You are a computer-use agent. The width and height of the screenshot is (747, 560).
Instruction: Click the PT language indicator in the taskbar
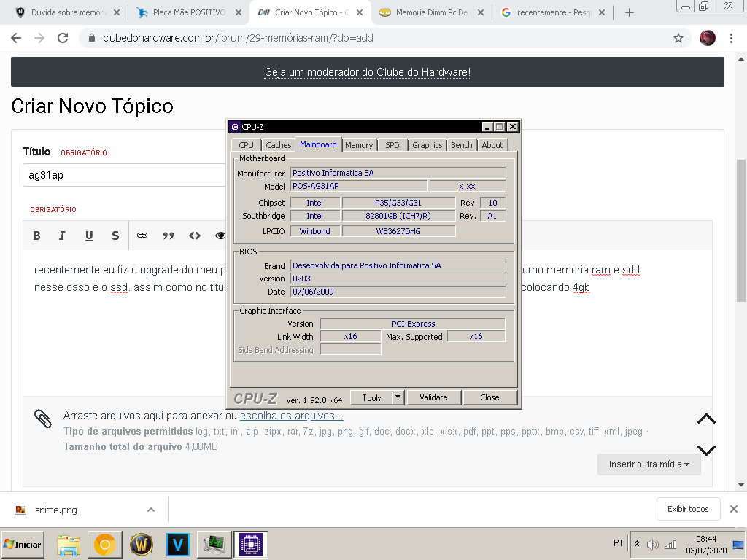pos(618,543)
